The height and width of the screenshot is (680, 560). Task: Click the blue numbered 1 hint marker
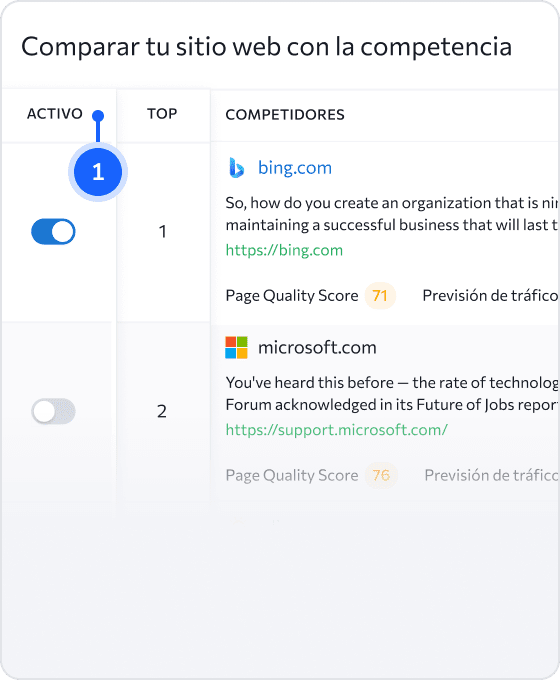pyautogui.click(x=98, y=172)
